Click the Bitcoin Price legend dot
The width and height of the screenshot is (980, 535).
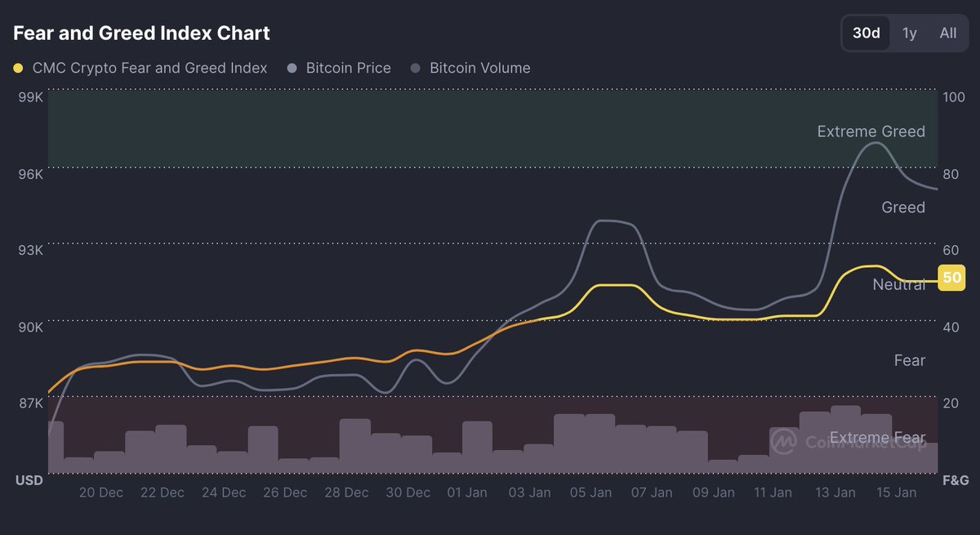[x=292, y=69]
